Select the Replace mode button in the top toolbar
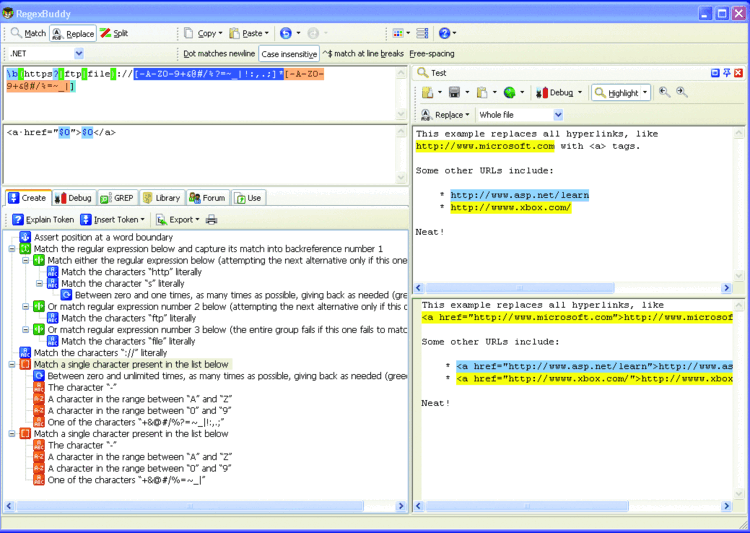 pos(73,33)
